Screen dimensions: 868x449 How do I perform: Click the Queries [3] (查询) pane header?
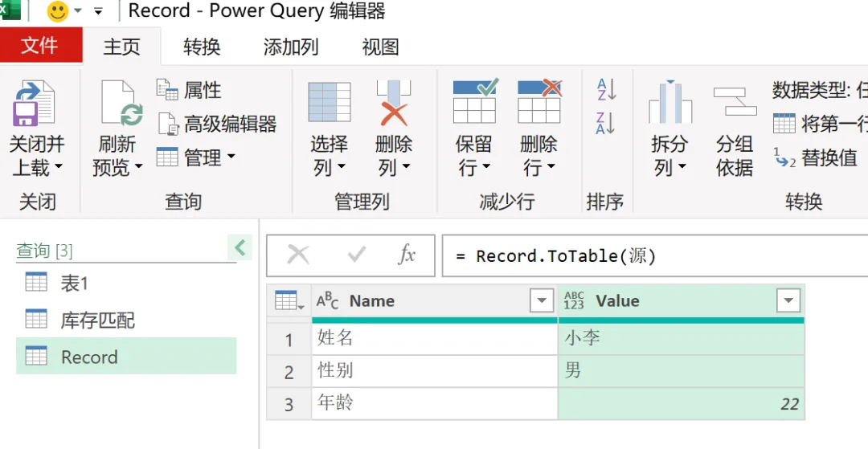[x=44, y=251]
